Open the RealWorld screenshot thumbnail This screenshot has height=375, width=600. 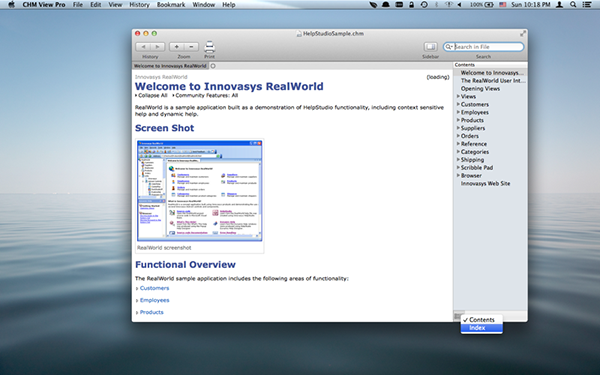point(200,191)
